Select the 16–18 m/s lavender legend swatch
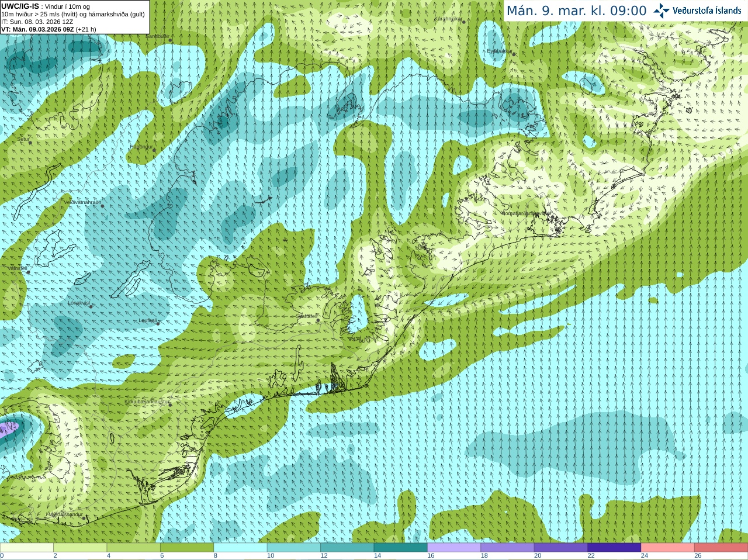This screenshot has width=748, height=560. pyautogui.click(x=454, y=548)
